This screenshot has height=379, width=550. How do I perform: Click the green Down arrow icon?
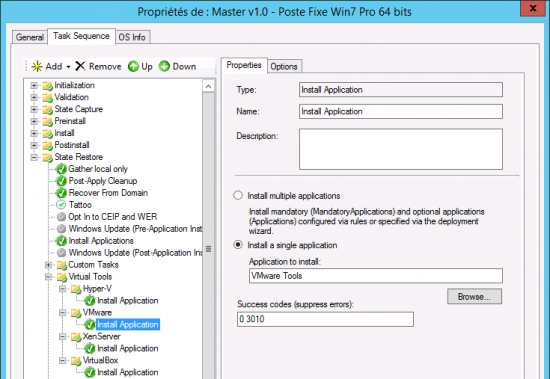(x=164, y=66)
